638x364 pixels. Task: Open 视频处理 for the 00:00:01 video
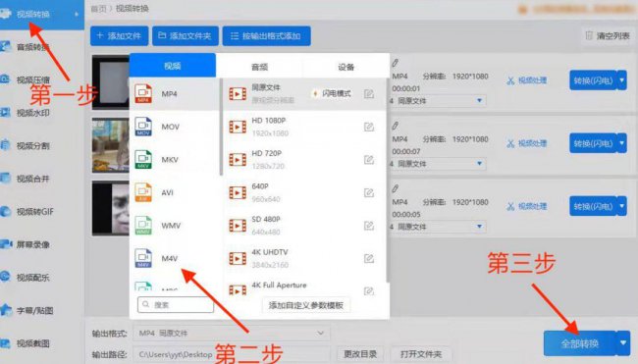click(527, 80)
